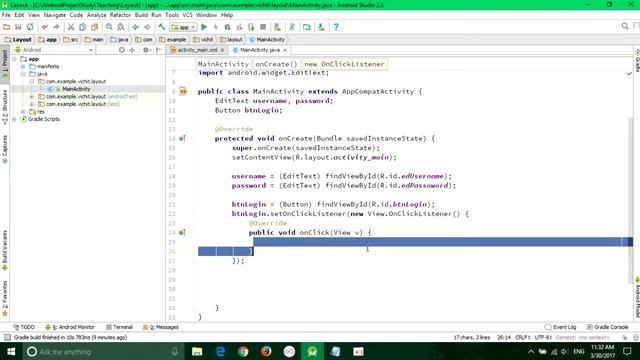The height and width of the screenshot is (360, 640).
Task: Click the onCreate() editor breadcrumb
Action: click(276, 64)
